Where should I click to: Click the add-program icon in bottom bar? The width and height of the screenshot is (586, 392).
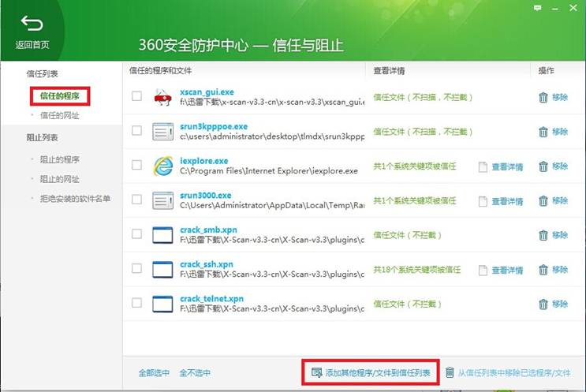pyautogui.click(x=316, y=372)
